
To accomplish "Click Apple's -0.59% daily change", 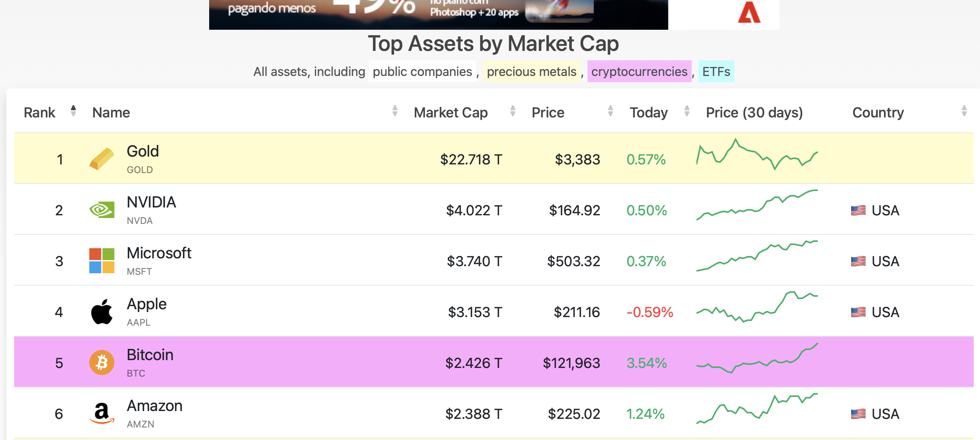I will point(650,312).
